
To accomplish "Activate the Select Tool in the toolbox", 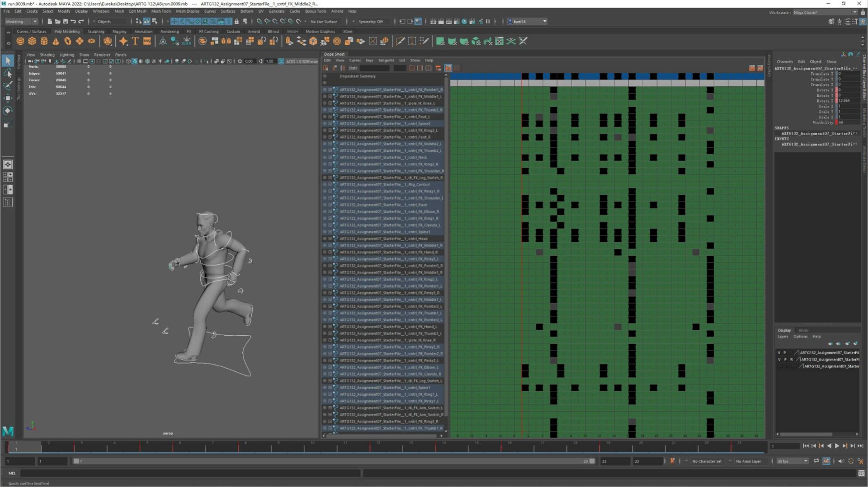I will (7, 60).
